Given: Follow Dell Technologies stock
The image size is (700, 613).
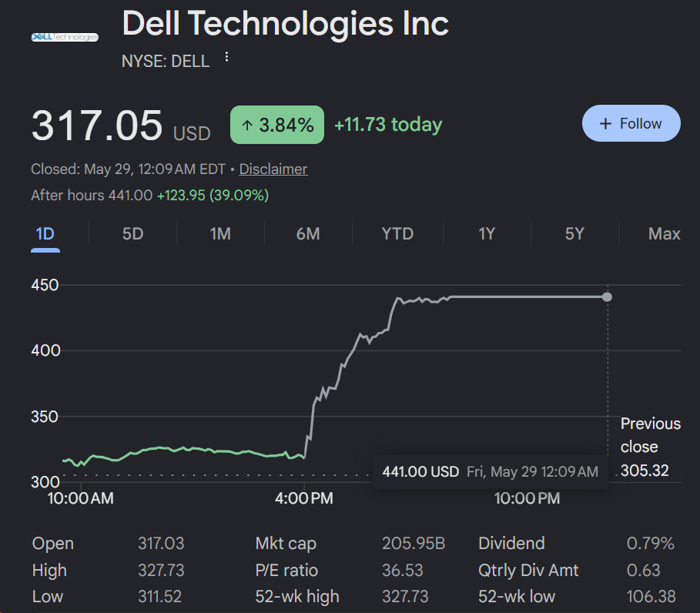Looking at the screenshot, I should click(x=631, y=123).
